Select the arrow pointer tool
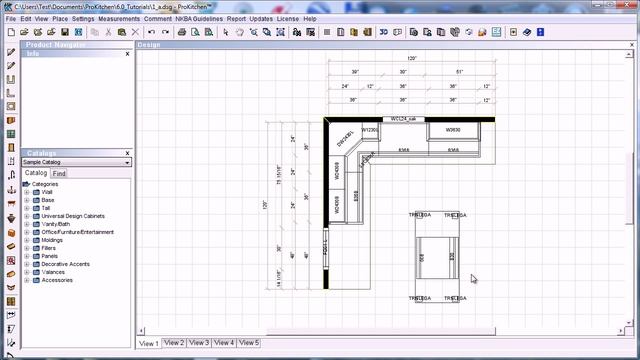Image resolution: width=640 pixels, height=360 pixels. [226, 32]
